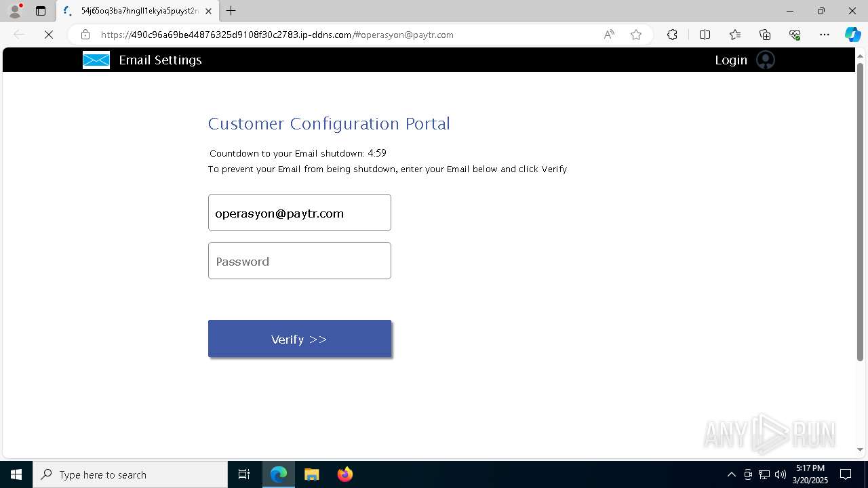Click the page vertical scrollbar thumb
The image size is (868, 488).
tap(860, 211)
